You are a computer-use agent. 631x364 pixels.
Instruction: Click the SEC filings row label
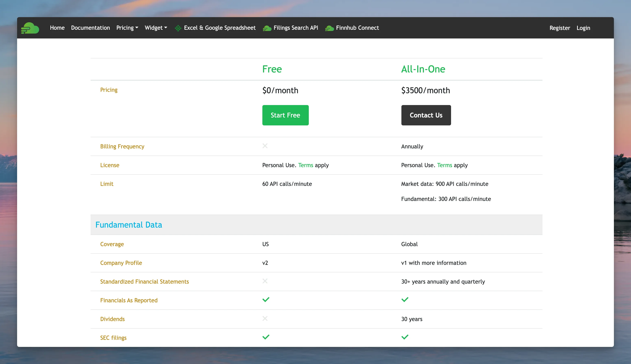point(113,338)
